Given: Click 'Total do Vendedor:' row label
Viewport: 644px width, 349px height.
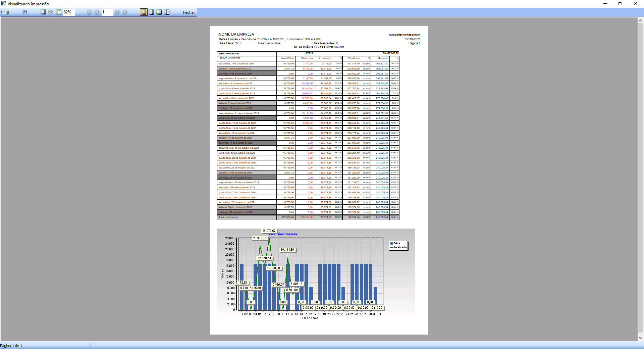Looking at the screenshot, I should coord(229,217).
